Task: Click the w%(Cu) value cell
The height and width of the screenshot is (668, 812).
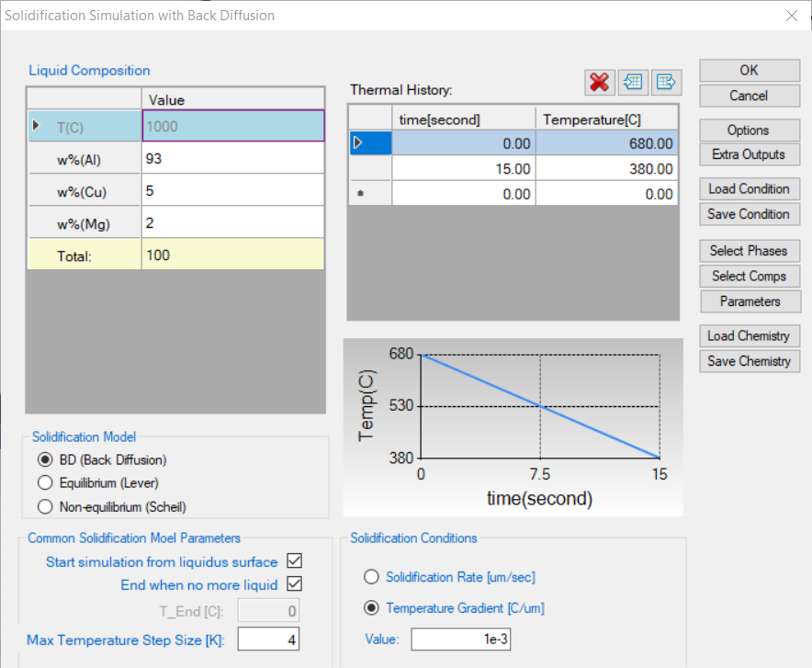Action: [232, 189]
